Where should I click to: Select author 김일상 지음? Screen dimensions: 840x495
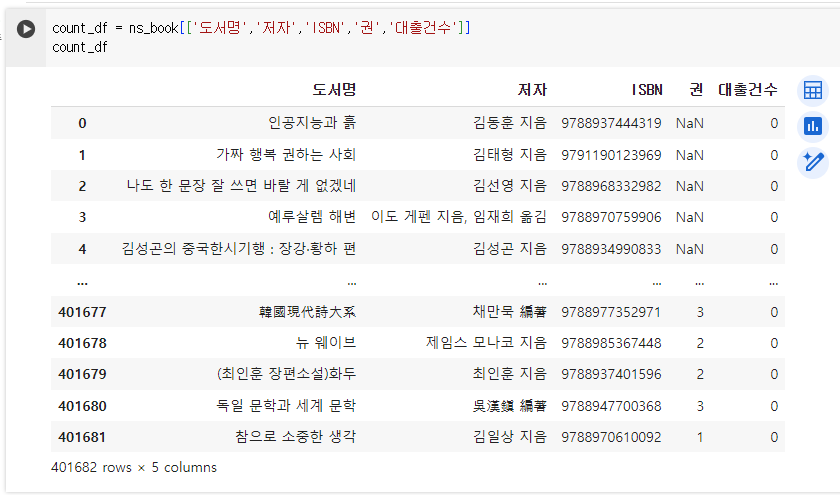[509, 437]
